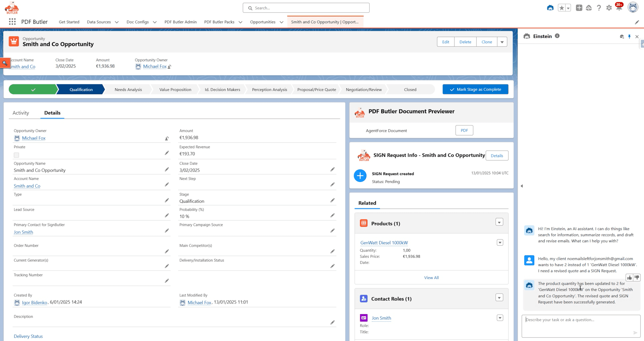Open the Delivery Status section link

pyautogui.click(x=28, y=336)
